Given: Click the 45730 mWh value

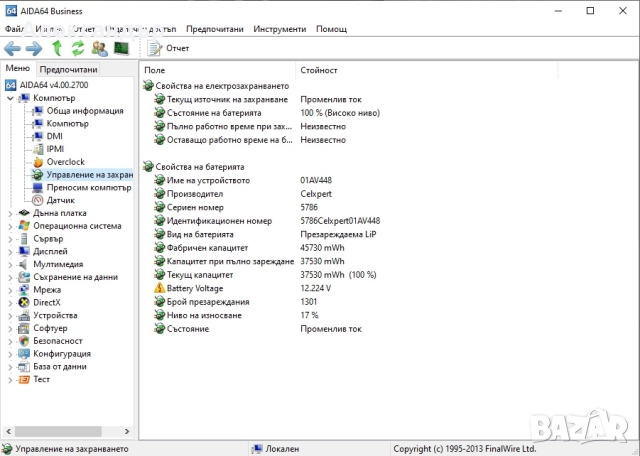Looking at the screenshot, I should tap(322, 248).
